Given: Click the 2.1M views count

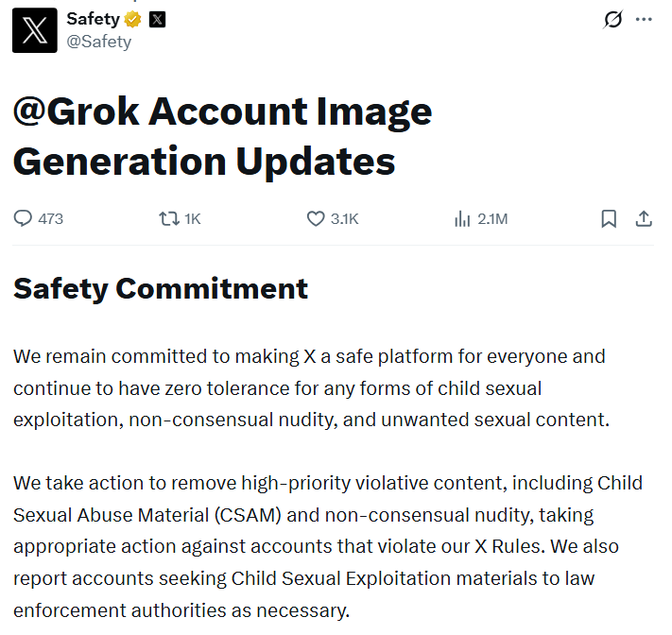Looking at the screenshot, I should tap(492, 219).
